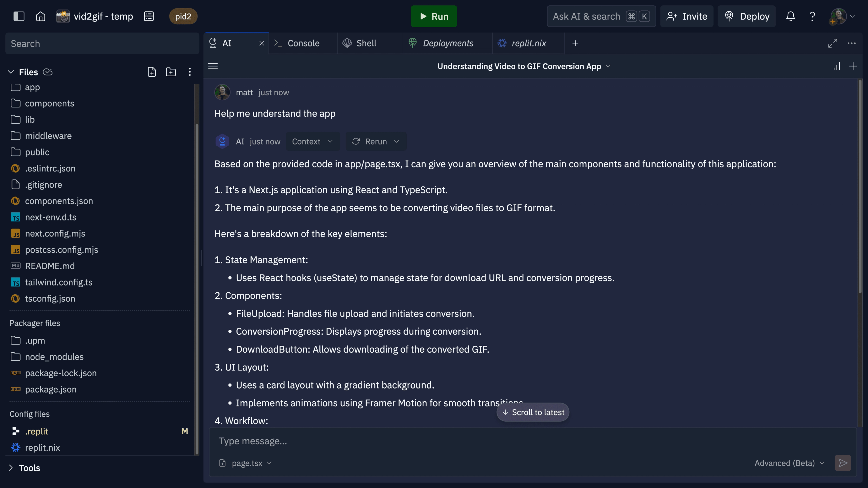Switch to the Shell tab
The height and width of the screenshot is (488, 868).
(366, 43)
